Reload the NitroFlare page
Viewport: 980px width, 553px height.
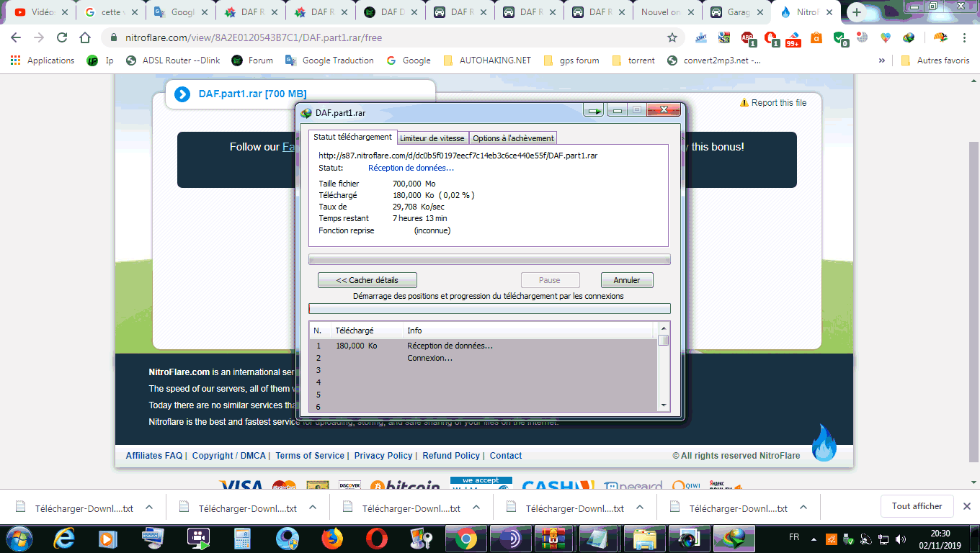[62, 37]
